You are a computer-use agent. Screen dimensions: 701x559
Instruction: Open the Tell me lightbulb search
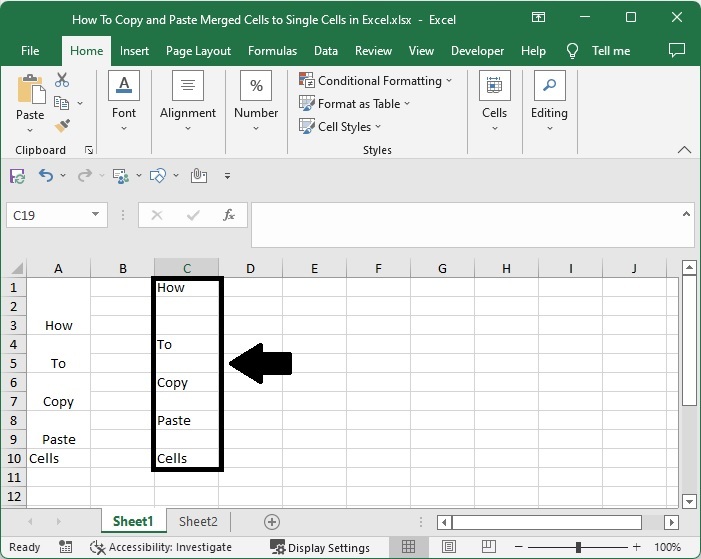pos(573,51)
